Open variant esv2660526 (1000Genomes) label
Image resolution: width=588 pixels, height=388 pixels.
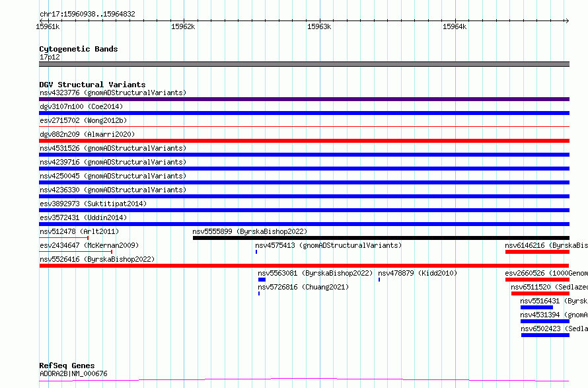coord(546,273)
